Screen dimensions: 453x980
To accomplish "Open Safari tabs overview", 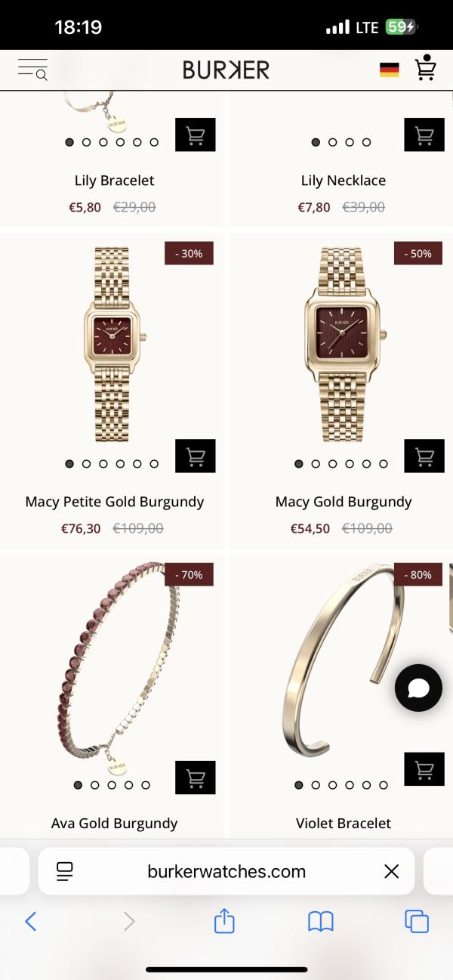I will (x=417, y=921).
